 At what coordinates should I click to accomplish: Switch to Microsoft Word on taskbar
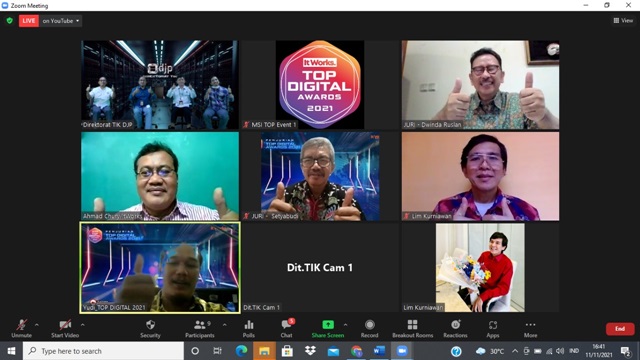click(379, 351)
